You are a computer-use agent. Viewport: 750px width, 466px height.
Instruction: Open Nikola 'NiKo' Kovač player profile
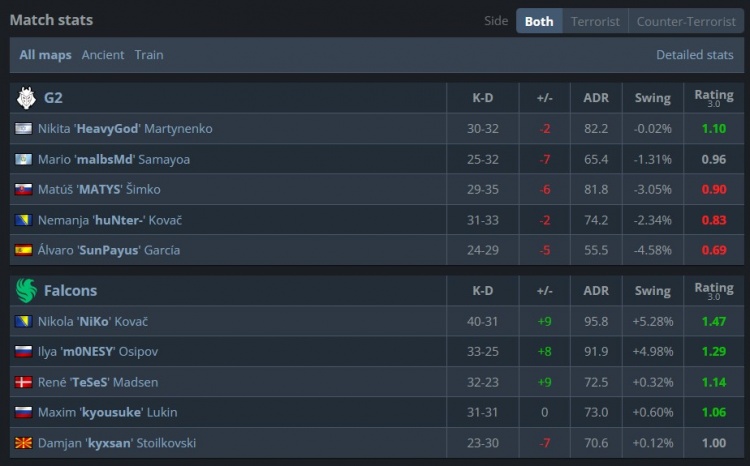93,322
